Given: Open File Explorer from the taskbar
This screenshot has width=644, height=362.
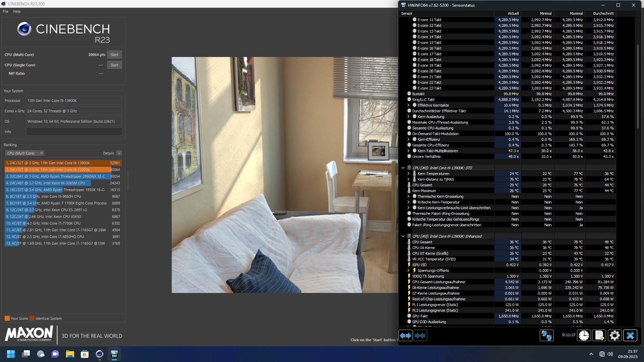Looking at the screenshot, I should [x=70, y=354].
